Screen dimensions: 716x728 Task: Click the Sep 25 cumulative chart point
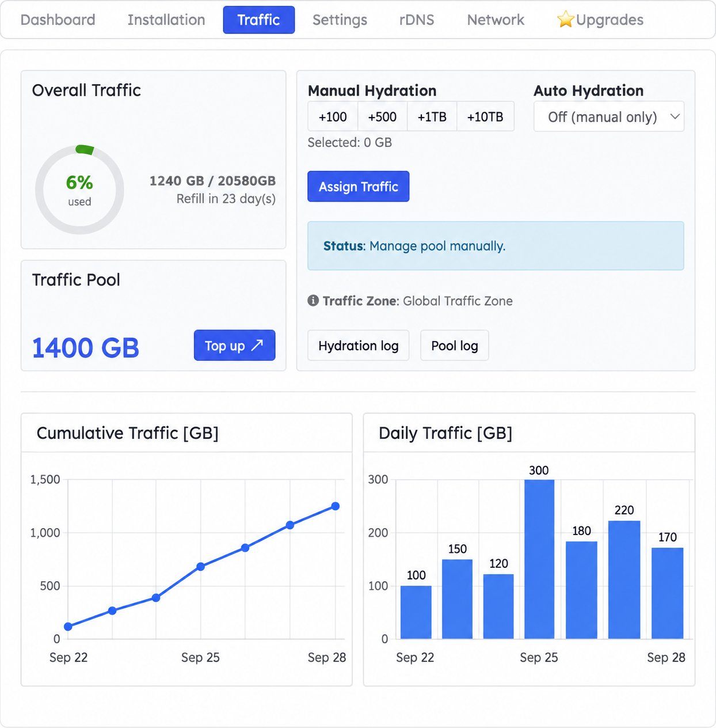point(200,567)
